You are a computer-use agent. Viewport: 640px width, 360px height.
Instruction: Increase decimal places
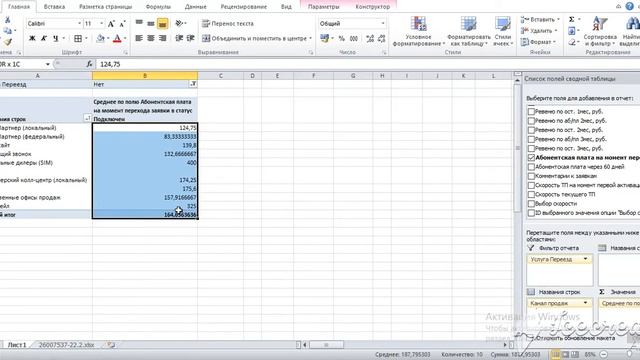(x=370, y=38)
